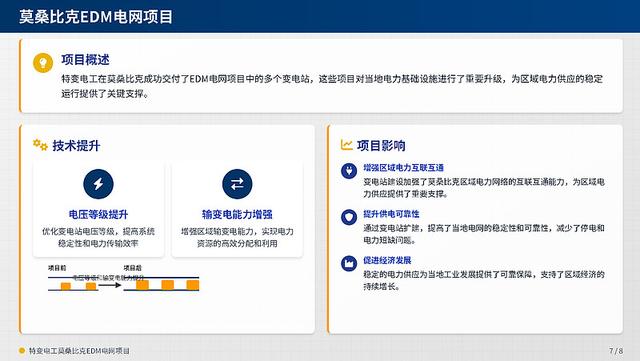Click the yellow dot in the footer
The image size is (640, 361).
point(22,350)
